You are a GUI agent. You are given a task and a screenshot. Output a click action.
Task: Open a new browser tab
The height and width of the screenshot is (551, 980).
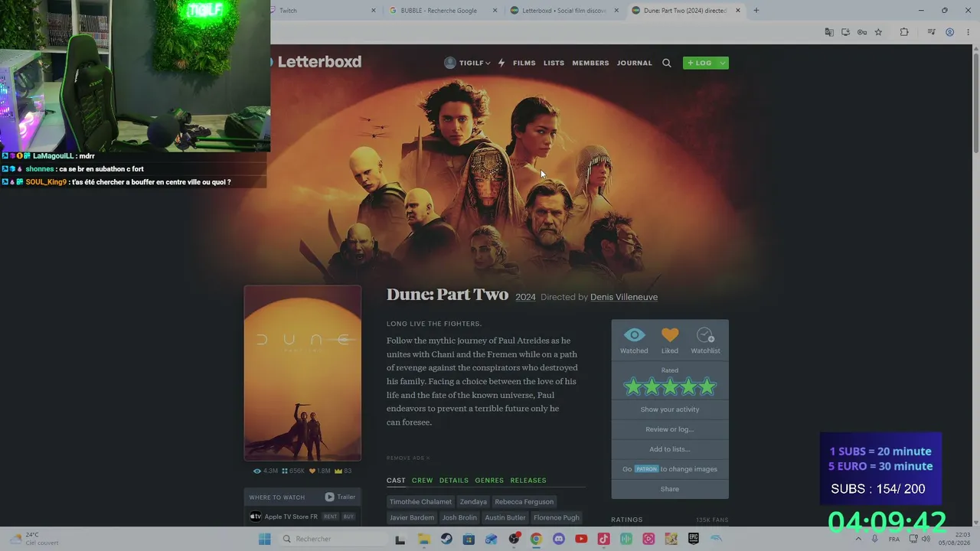(x=756, y=11)
